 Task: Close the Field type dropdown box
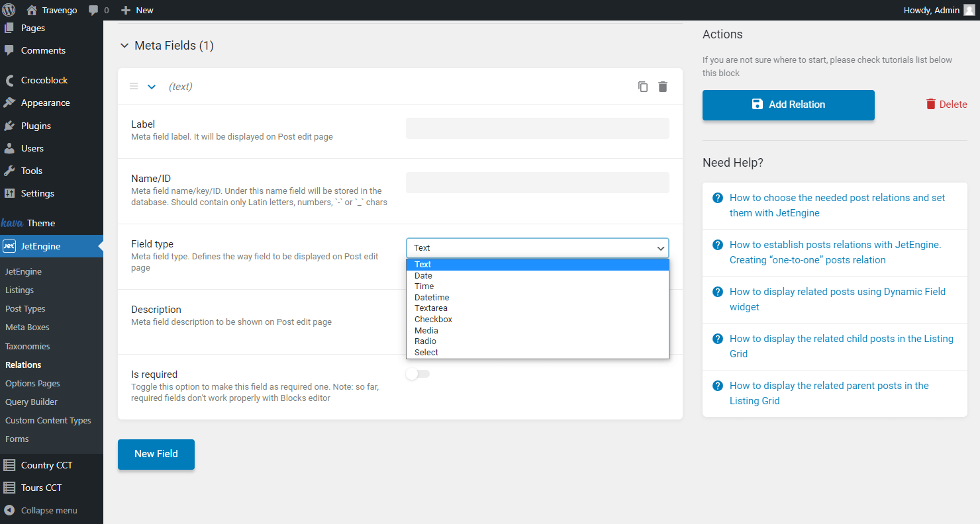tap(538, 247)
